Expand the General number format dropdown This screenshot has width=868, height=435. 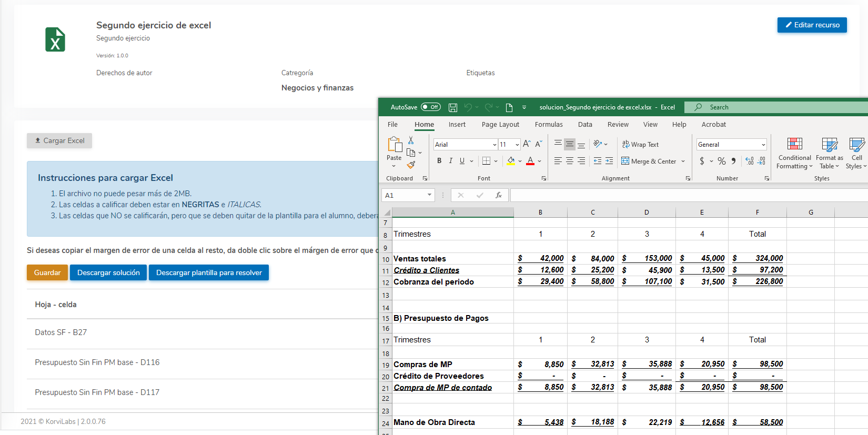click(x=763, y=145)
